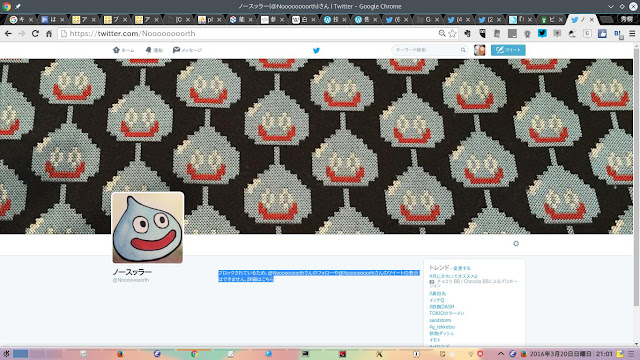Screen dimensions: 640x360
Task: Go back with the browser back arrow
Action: point(8,33)
